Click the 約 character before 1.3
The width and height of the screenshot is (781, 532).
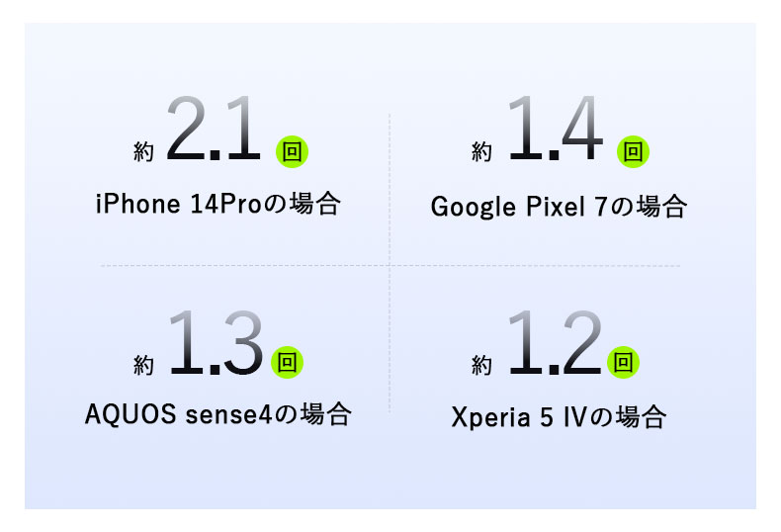(x=144, y=364)
